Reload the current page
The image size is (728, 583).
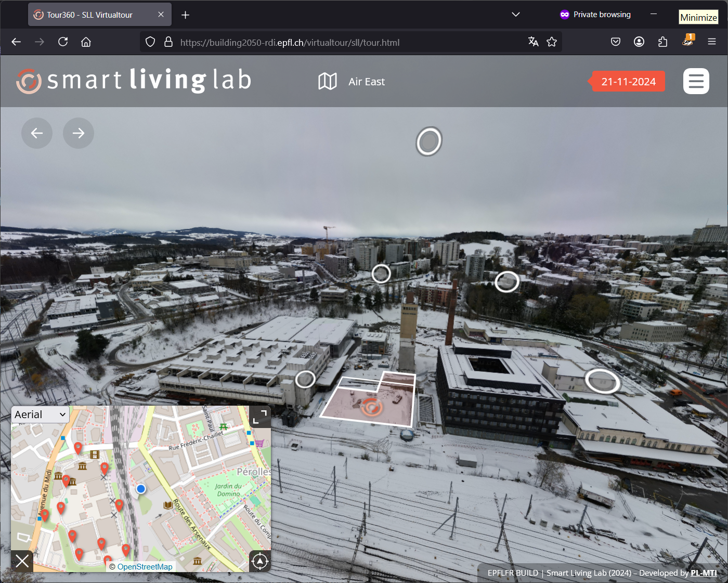[63, 42]
